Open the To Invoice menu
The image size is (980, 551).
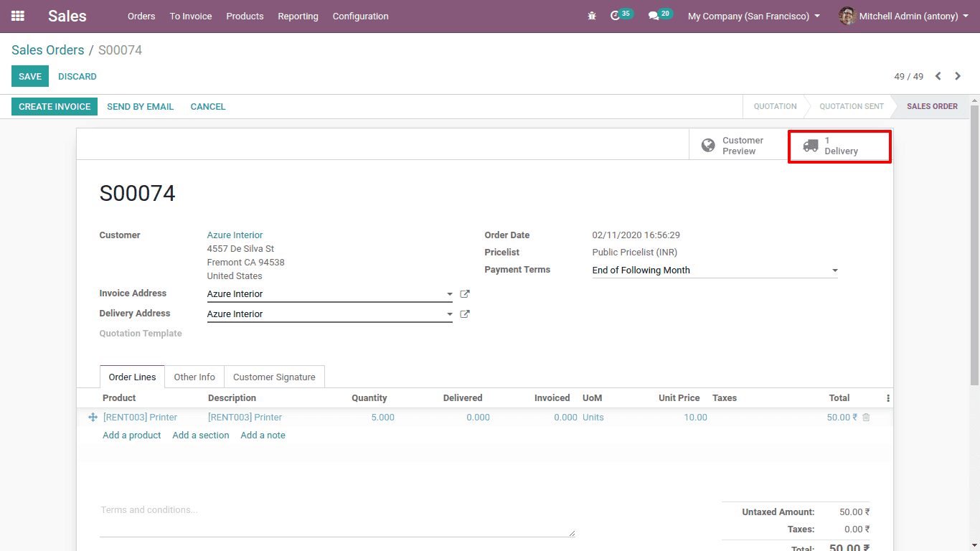coord(191,16)
